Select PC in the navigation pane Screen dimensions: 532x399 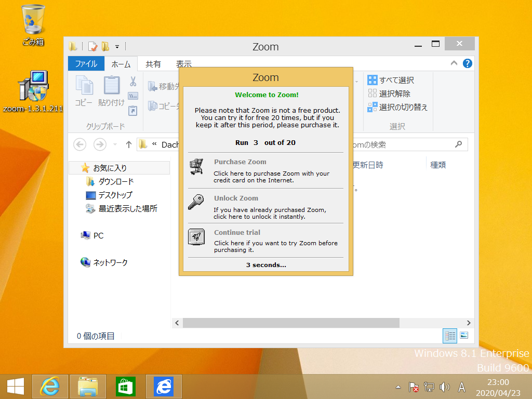[x=92, y=235]
